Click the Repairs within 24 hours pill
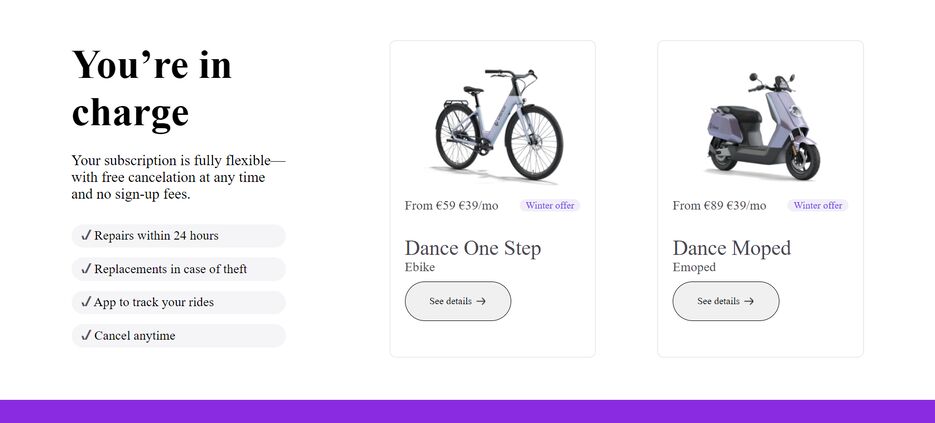935x423 pixels. pos(178,236)
